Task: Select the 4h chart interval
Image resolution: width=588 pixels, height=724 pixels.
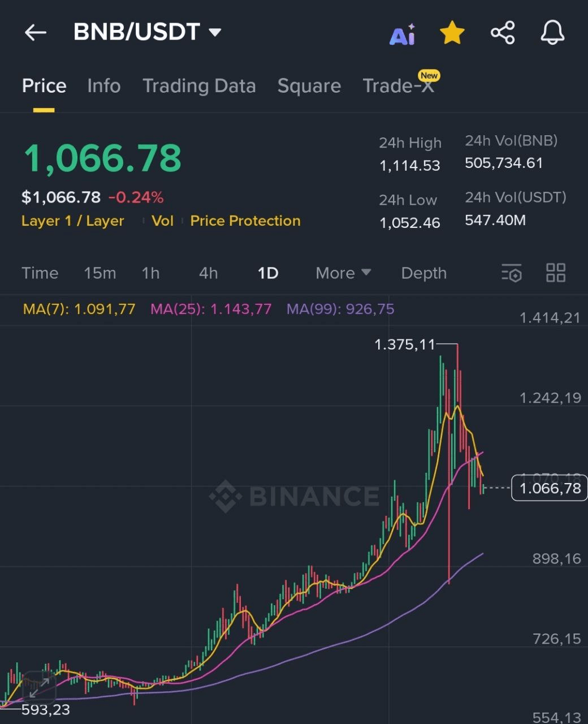Action: [x=208, y=273]
